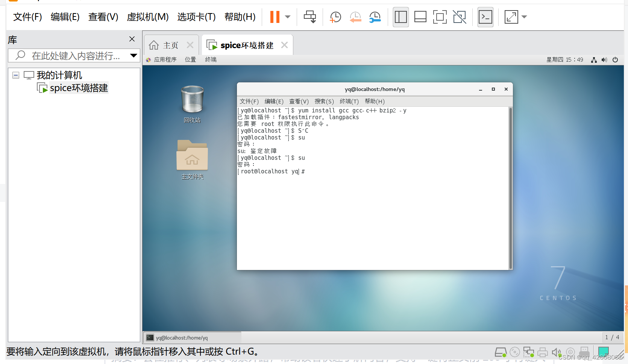628x364 pixels.
Task: Toggle the library panel visibility
Action: (400, 17)
